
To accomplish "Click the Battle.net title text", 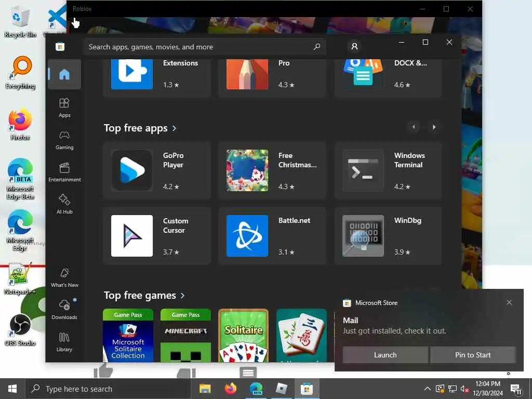I will pyautogui.click(x=295, y=220).
